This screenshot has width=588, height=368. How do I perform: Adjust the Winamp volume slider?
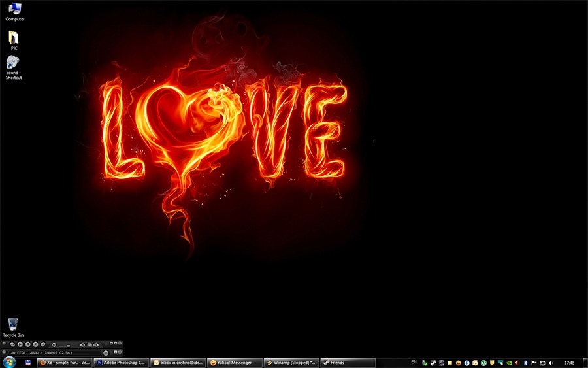(x=67, y=346)
